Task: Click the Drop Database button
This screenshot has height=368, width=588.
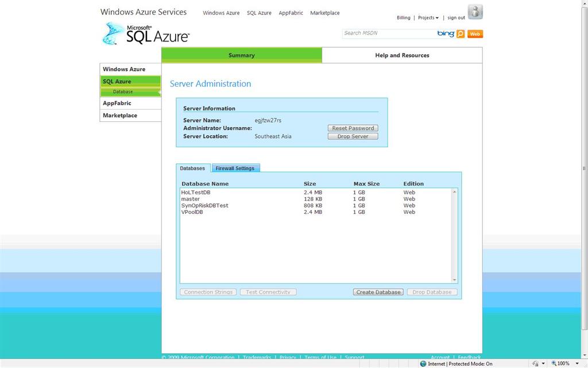Action: [x=432, y=292]
